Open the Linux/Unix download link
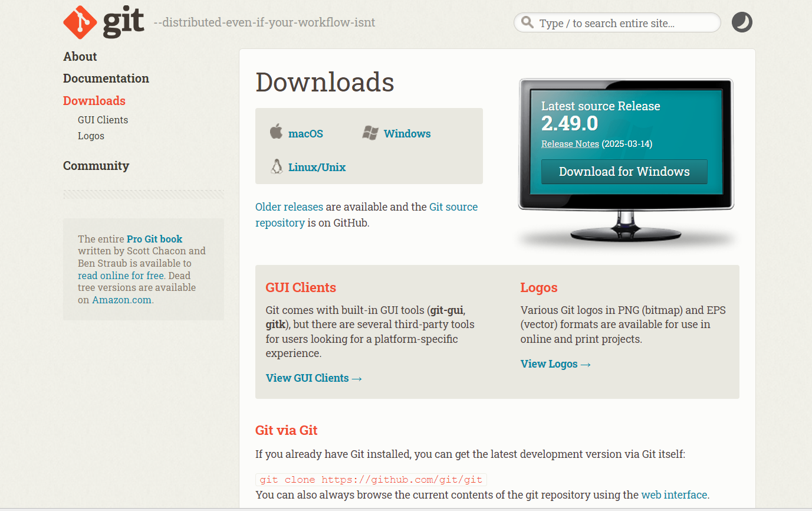 click(317, 168)
